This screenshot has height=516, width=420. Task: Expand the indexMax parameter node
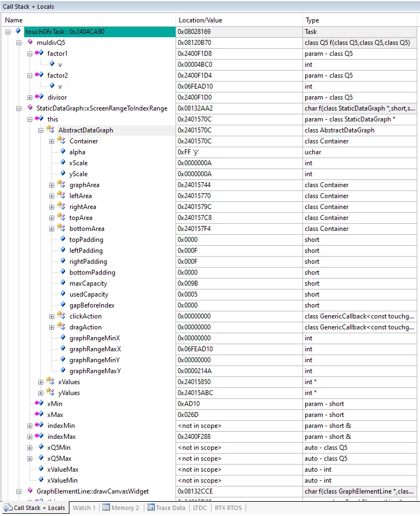[x=30, y=437]
